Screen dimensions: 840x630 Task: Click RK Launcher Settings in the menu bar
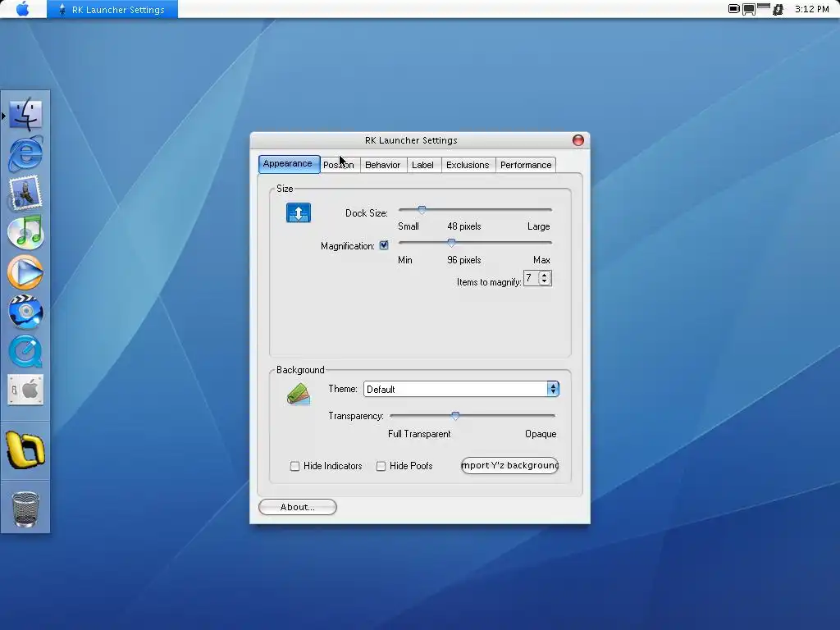click(x=112, y=9)
